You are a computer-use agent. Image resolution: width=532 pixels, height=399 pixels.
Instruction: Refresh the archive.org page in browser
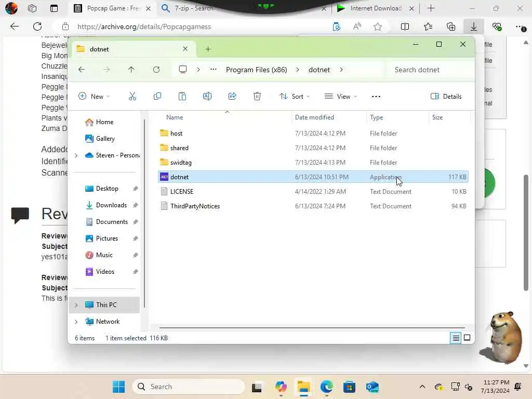pyautogui.click(x=37, y=26)
